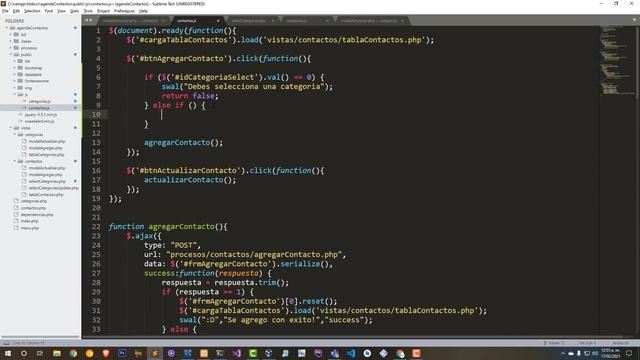640x360 pixels.
Task: Close the contactos.js tab
Action: 218,20
